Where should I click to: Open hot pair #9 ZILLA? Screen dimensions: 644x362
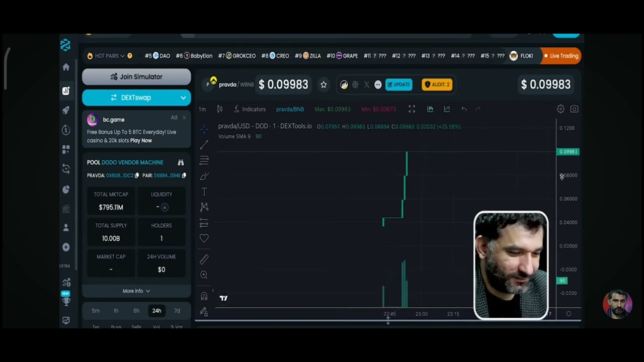308,56
